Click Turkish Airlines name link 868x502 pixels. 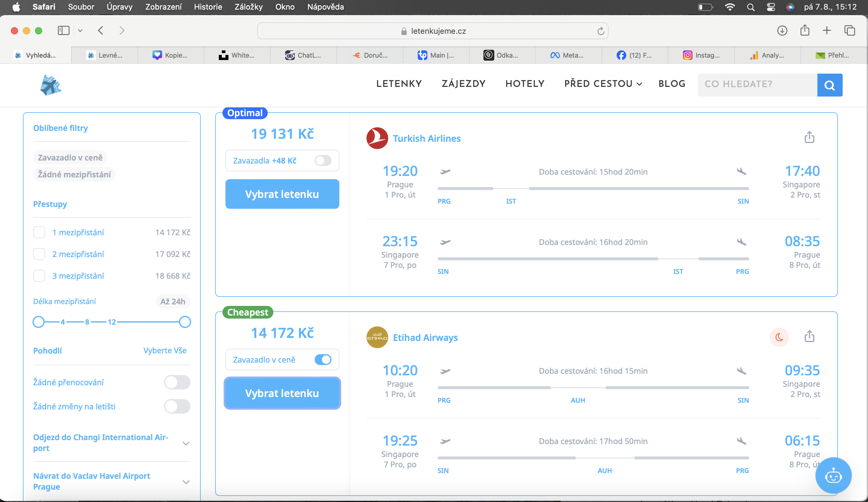pos(427,138)
